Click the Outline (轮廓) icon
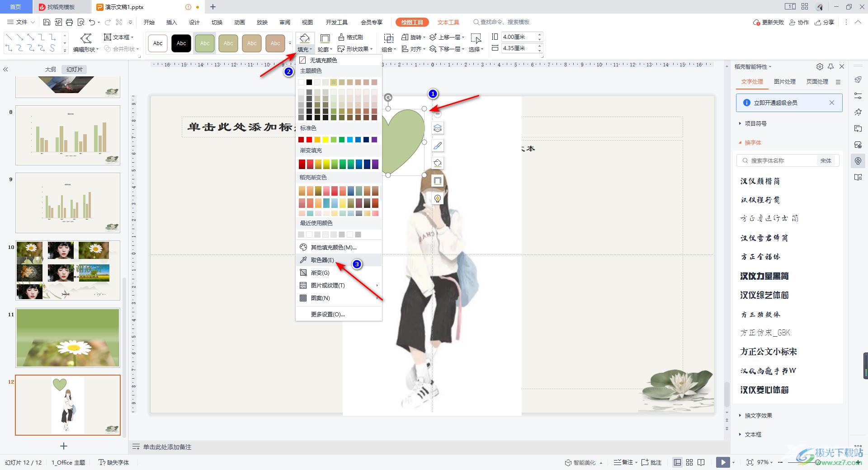This screenshot has width=868, height=470. click(x=325, y=38)
